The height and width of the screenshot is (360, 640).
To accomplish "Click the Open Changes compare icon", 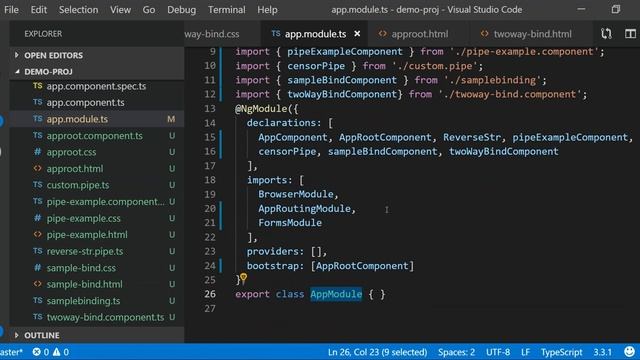I will pos(606,34).
